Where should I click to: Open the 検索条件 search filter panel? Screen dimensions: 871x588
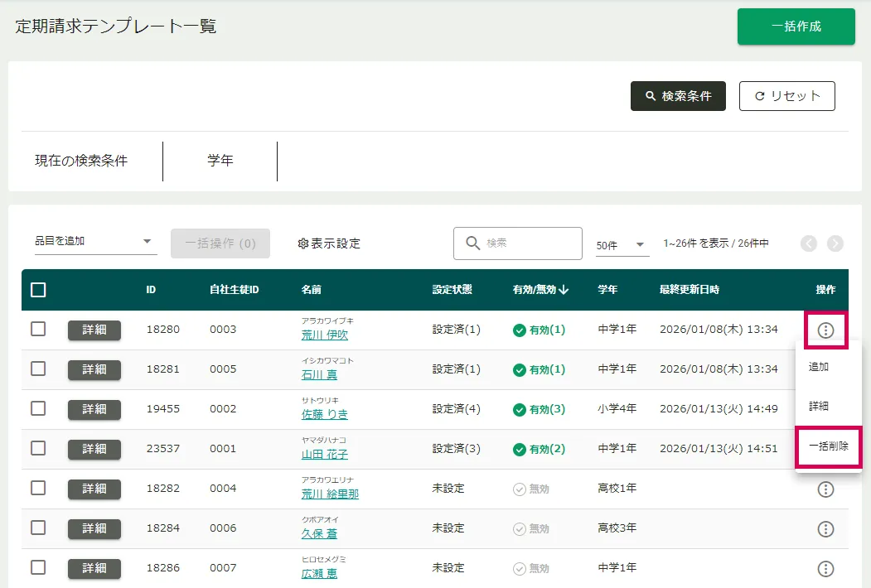click(x=678, y=96)
